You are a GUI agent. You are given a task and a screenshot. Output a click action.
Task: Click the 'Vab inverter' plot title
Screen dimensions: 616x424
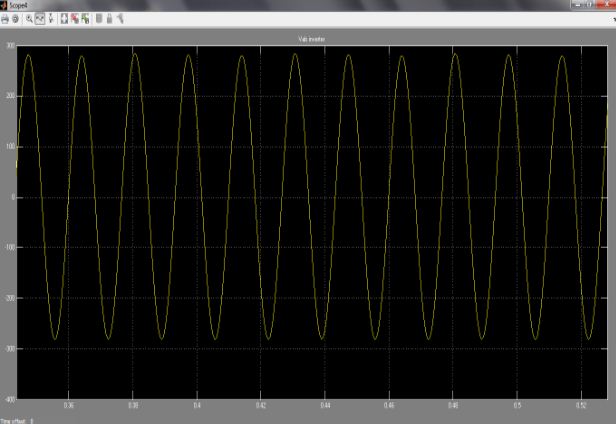click(312, 39)
